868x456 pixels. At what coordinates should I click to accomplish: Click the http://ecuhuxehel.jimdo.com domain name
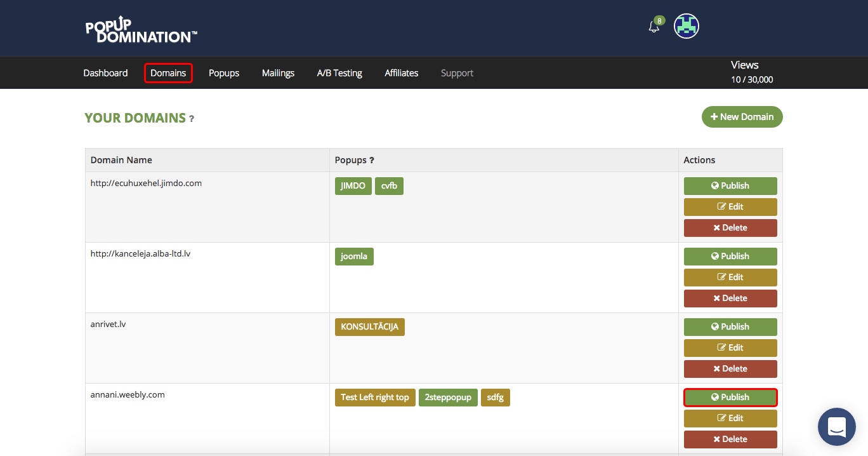(x=146, y=183)
